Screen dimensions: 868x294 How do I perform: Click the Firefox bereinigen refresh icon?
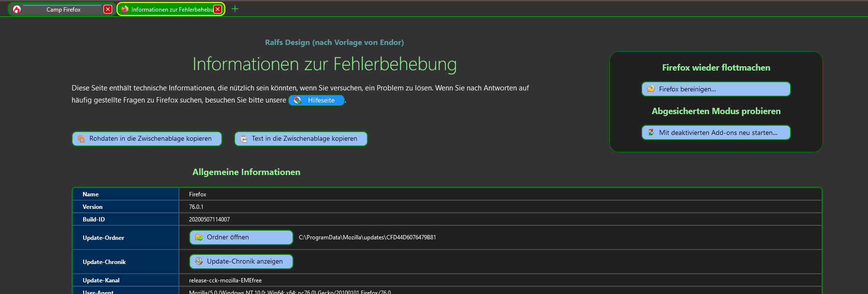[x=651, y=89]
